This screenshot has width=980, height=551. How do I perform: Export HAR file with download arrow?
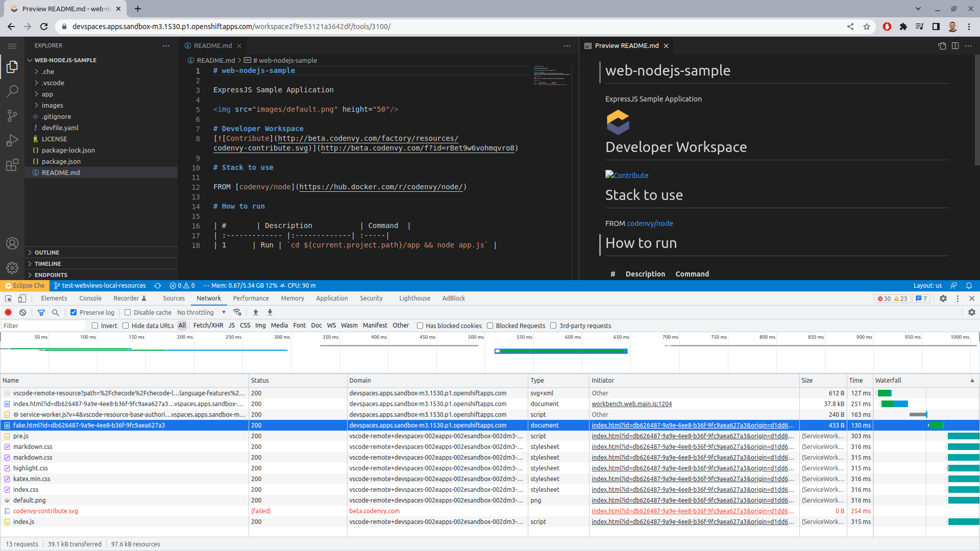point(270,312)
